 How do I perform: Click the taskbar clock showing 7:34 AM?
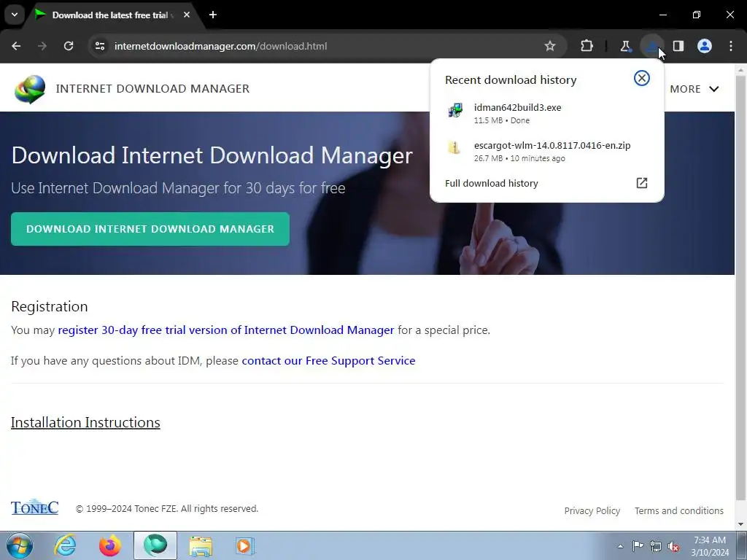pos(710,546)
